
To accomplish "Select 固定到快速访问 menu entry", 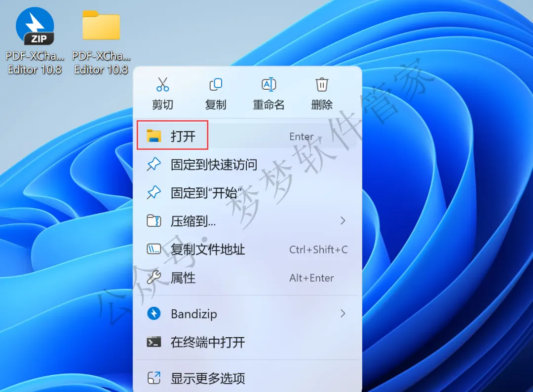I will [x=247, y=164].
